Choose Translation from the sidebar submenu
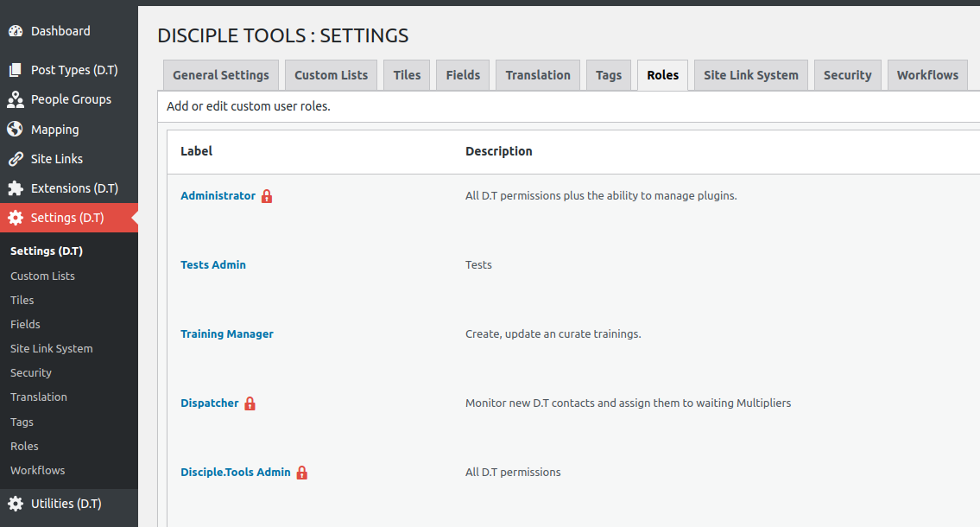The height and width of the screenshot is (527, 980). click(39, 397)
